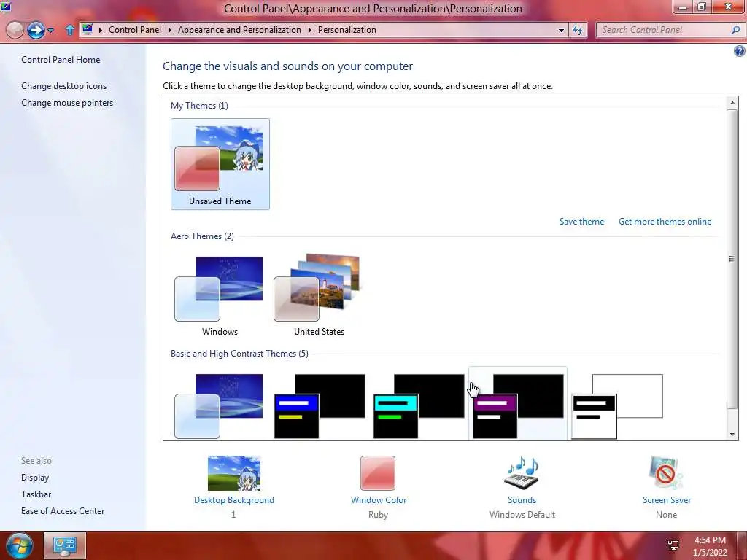Open the Screen Saver icon
The height and width of the screenshot is (560, 747).
click(x=666, y=472)
